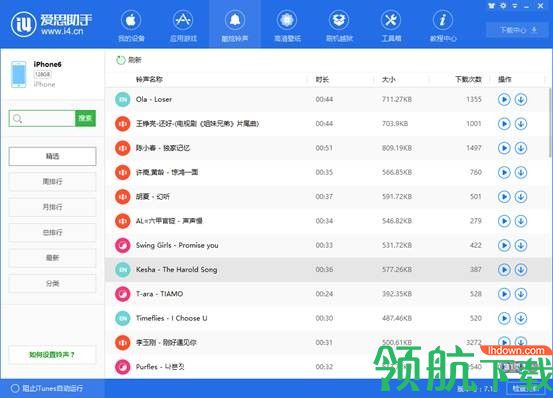Play T-ara - TIAMO ringtone
The image size is (553, 398).
[x=504, y=294]
